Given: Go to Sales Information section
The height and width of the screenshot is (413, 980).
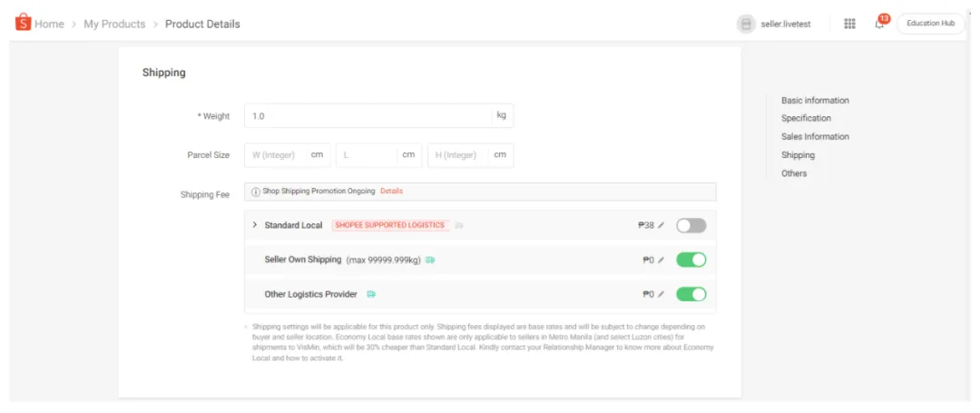Looking at the screenshot, I should 815,136.
